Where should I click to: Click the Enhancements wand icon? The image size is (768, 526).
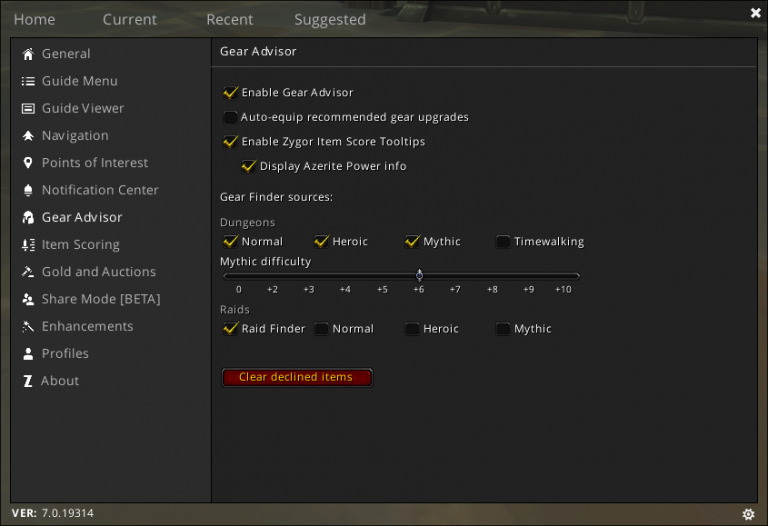point(28,326)
